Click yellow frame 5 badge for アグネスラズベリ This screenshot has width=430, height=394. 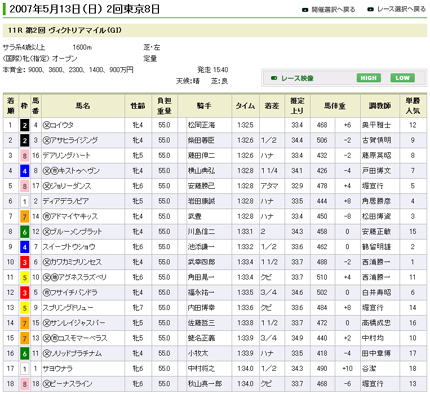click(24, 278)
